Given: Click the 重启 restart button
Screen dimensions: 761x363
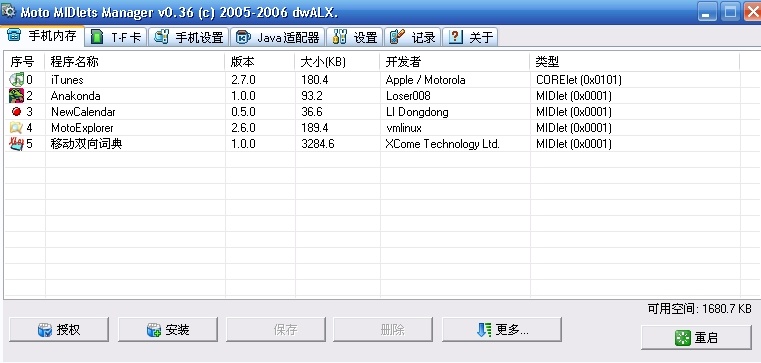Looking at the screenshot, I should [x=696, y=338].
